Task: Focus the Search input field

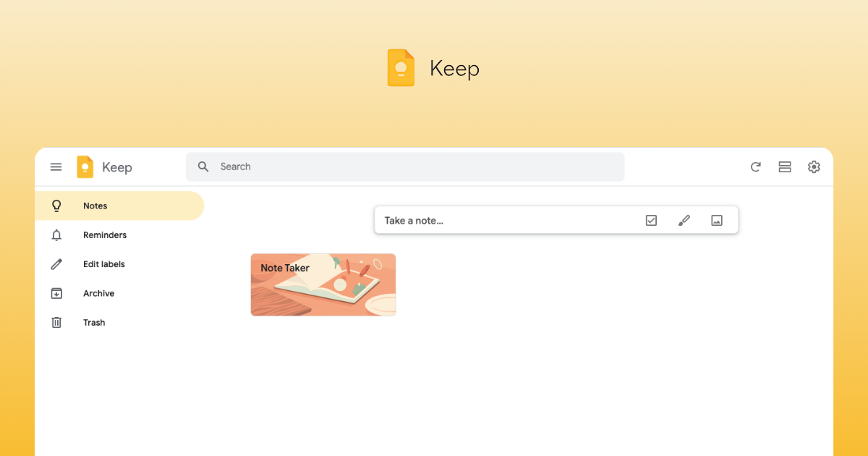Action: point(405,166)
